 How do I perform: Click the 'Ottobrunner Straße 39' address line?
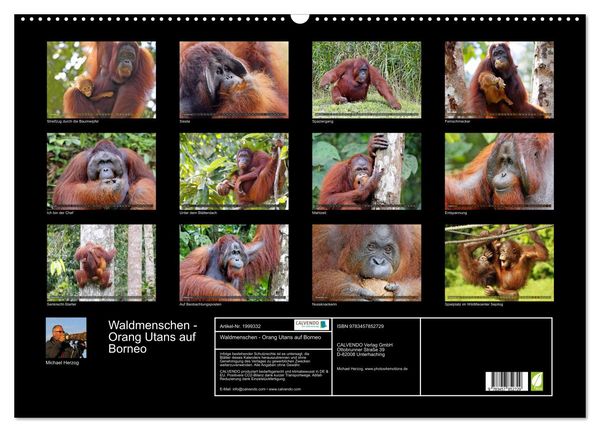(x=361, y=350)
